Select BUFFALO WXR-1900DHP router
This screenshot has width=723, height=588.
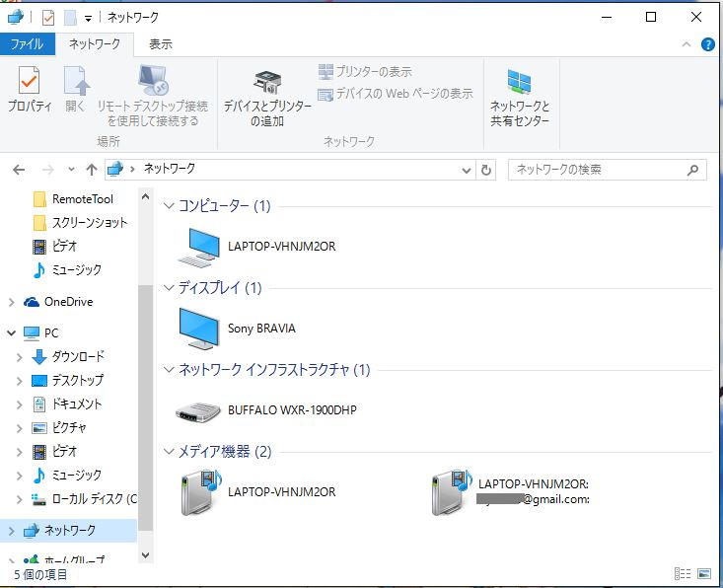(x=266, y=410)
